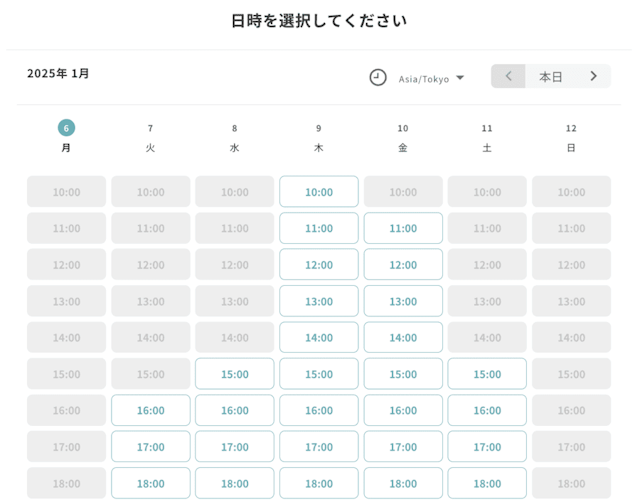The image size is (640, 502).
Task: Select Friday the 10th date header
Action: [x=402, y=137]
